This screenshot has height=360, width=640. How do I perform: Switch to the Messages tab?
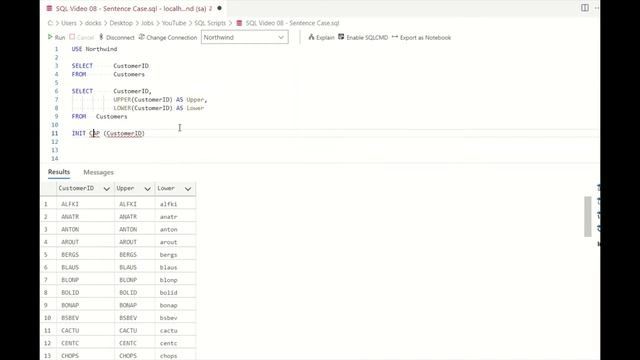[98, 172]
